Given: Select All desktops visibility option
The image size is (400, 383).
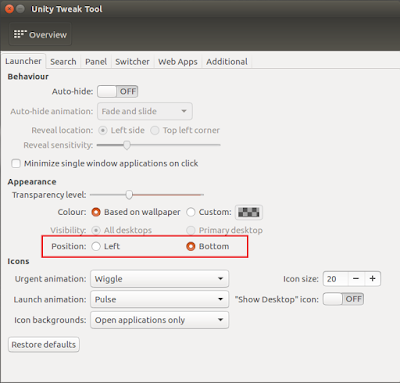Looking at the screenshot, I should (x=122, y=230).
